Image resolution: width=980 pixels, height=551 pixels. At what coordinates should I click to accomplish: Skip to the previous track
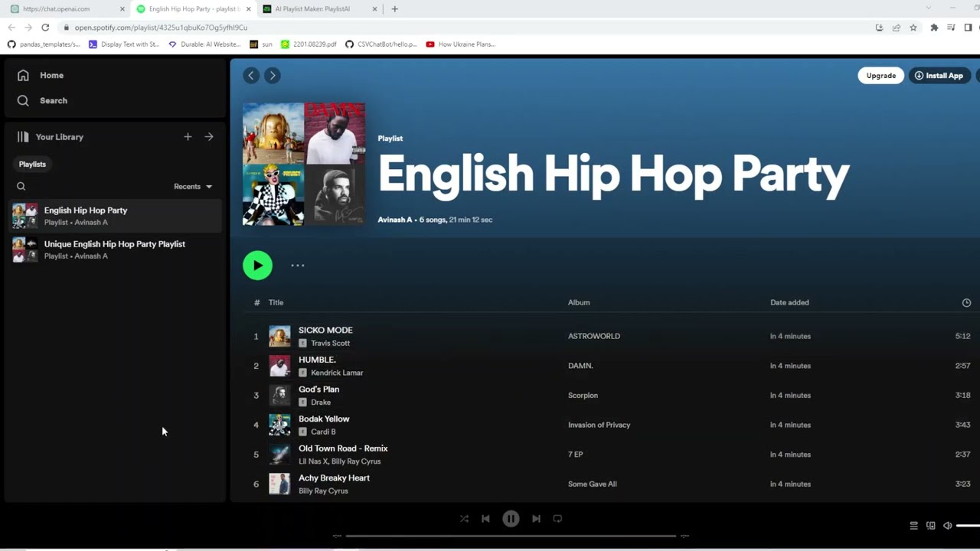click(x=485, y=519)
